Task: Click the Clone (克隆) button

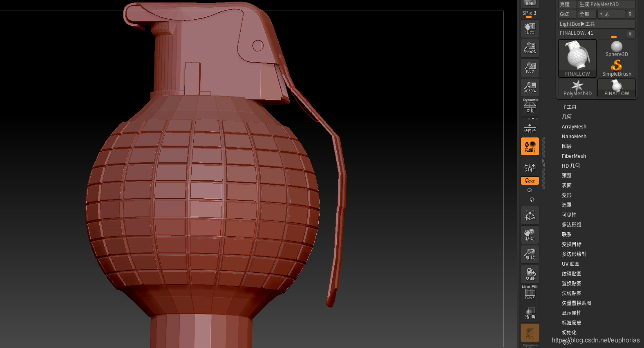Action: click(x=567, y=4)
